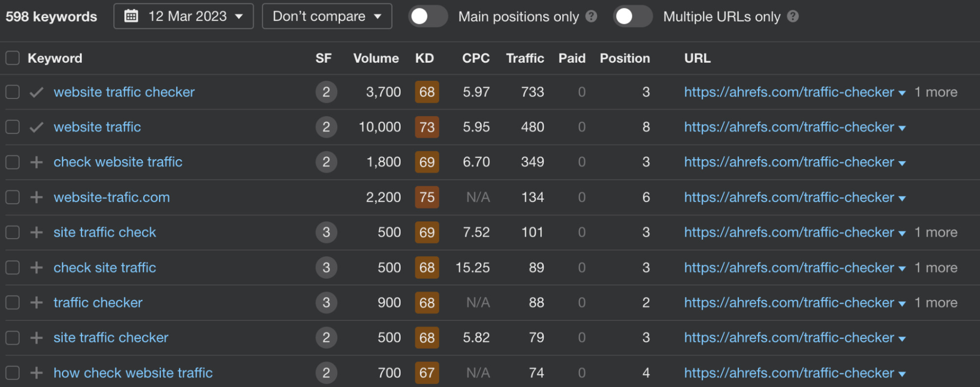Click the plus icon for how check website traffic
Image resolution: width=980 pixels, height=387 pixels.
click(x=36, y=373)
